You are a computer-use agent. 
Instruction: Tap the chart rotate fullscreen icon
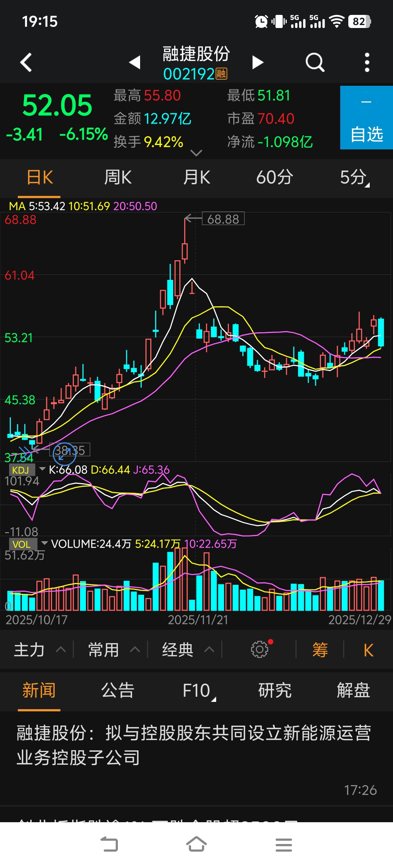[64, 454]
